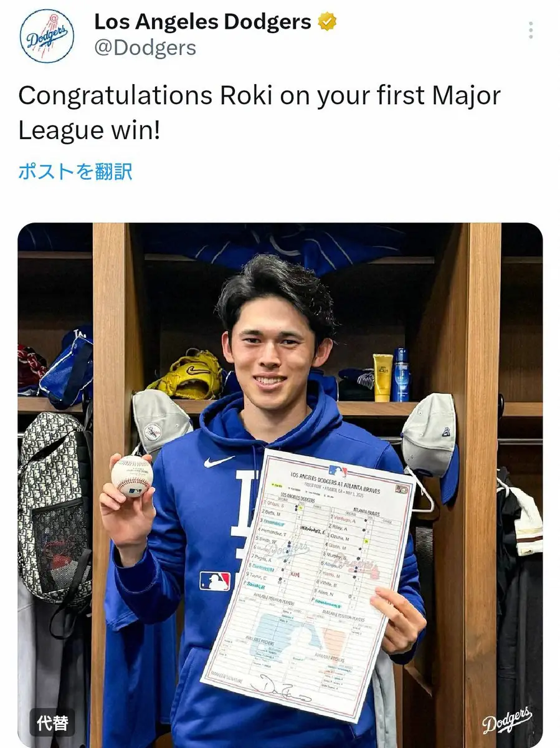Click the @Dodgers handle

point(145,48)
